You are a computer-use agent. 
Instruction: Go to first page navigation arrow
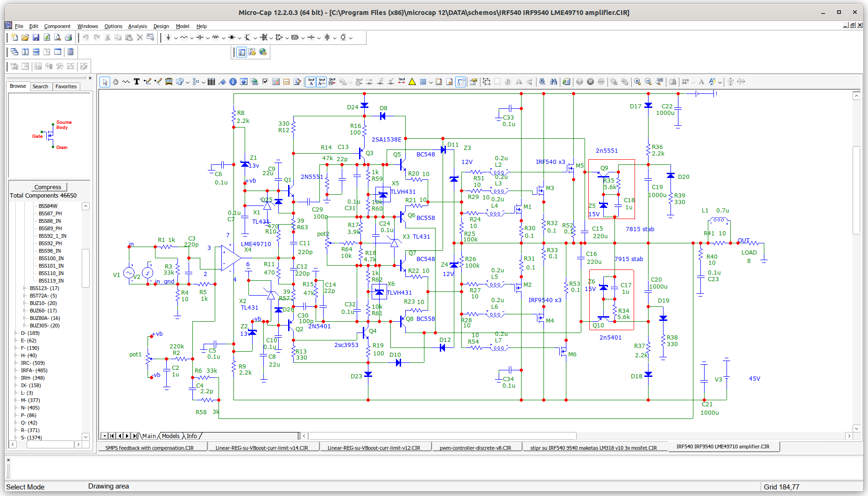[112, 436]
